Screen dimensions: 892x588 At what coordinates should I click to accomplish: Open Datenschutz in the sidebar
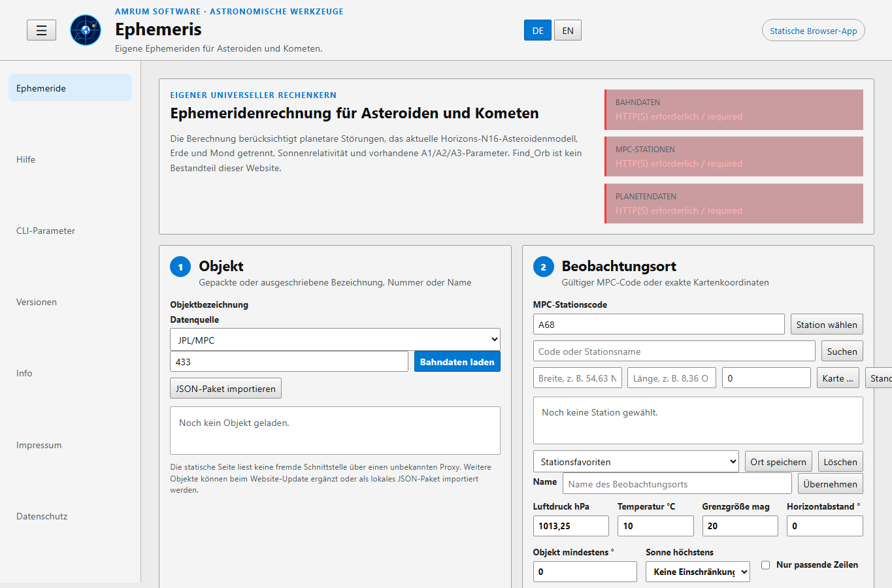coord(70,516)
